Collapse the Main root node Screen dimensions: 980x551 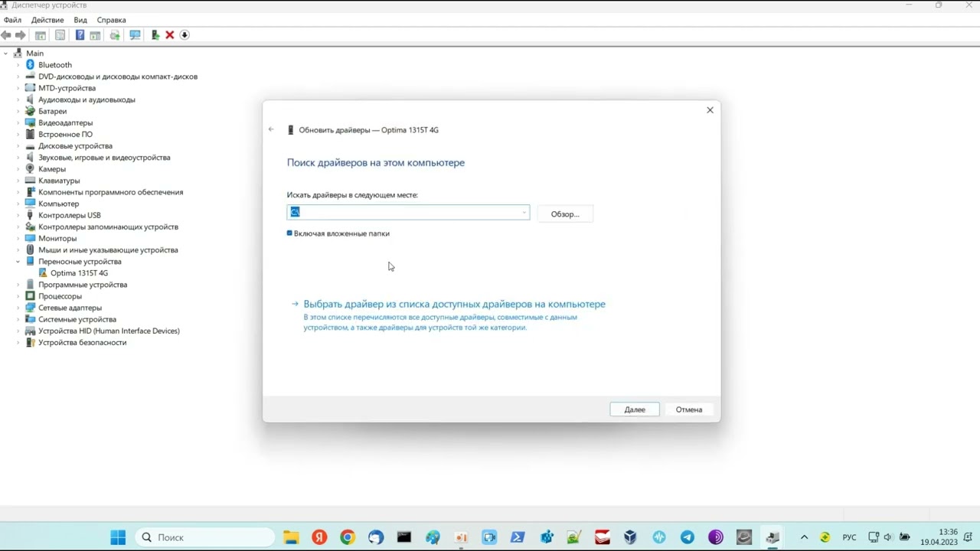coord(5,54)
